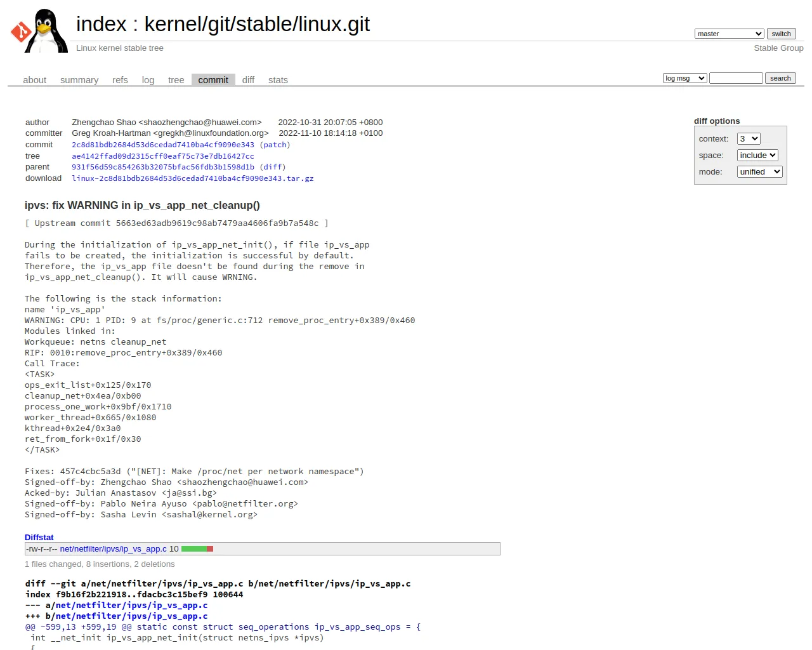Click the Linux kernel stable tree subtitle
The width and height of the screenshot is (812, 650).
tap(120, 48)
